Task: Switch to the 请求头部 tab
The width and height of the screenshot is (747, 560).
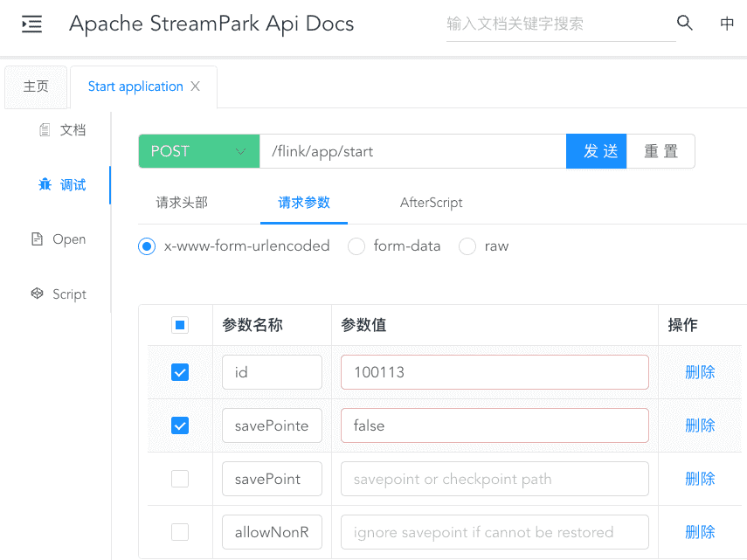Action: pyautogui.click(x=182, y=203)
